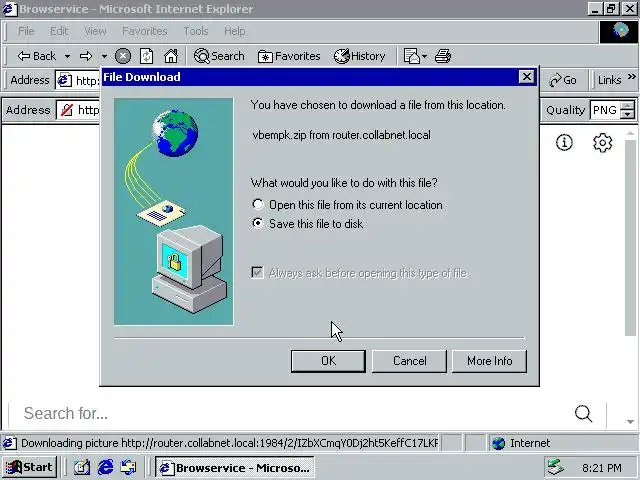Increase Quality with the spinner up arrow
This screenshot has width=640, height=480.
(627, 106)
